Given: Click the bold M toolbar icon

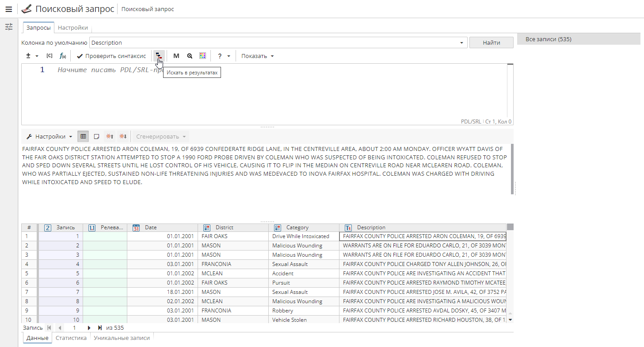Looking at the screenshot, I should [176, 56].
